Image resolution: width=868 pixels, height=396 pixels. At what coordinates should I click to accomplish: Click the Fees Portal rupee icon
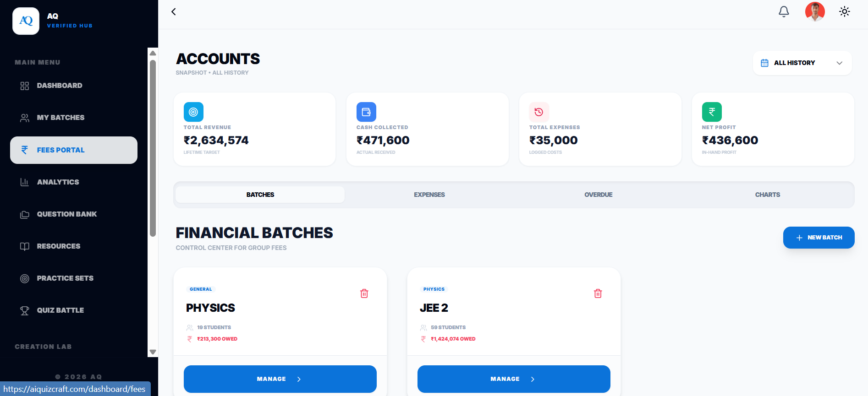[x=25, y=150]
